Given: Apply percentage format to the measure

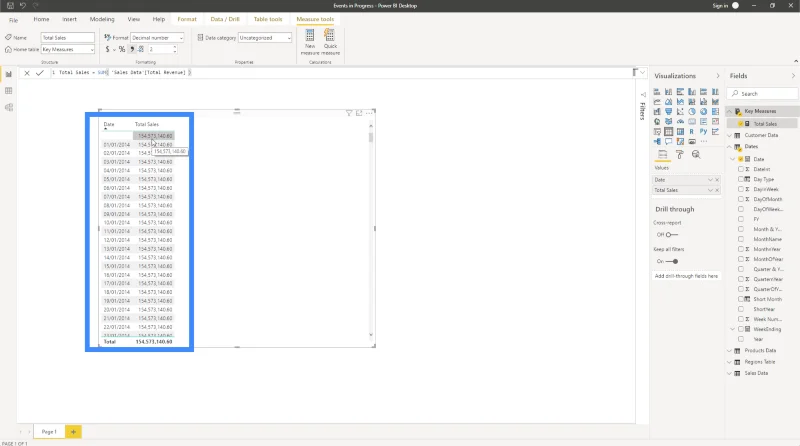Looking at the screenshot, I should click(121, 49).
